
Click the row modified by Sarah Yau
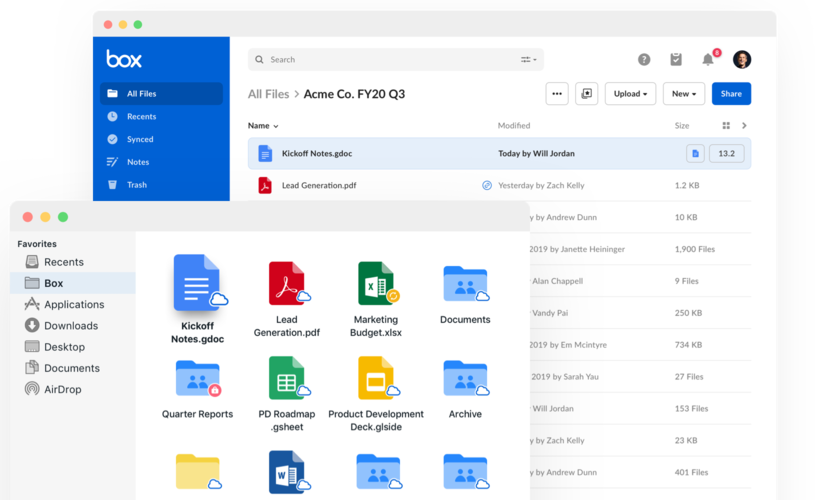point(640,377)
